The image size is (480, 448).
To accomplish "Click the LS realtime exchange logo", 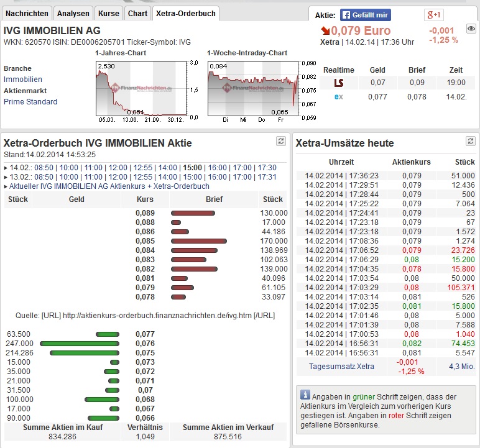I will [339, 83].
